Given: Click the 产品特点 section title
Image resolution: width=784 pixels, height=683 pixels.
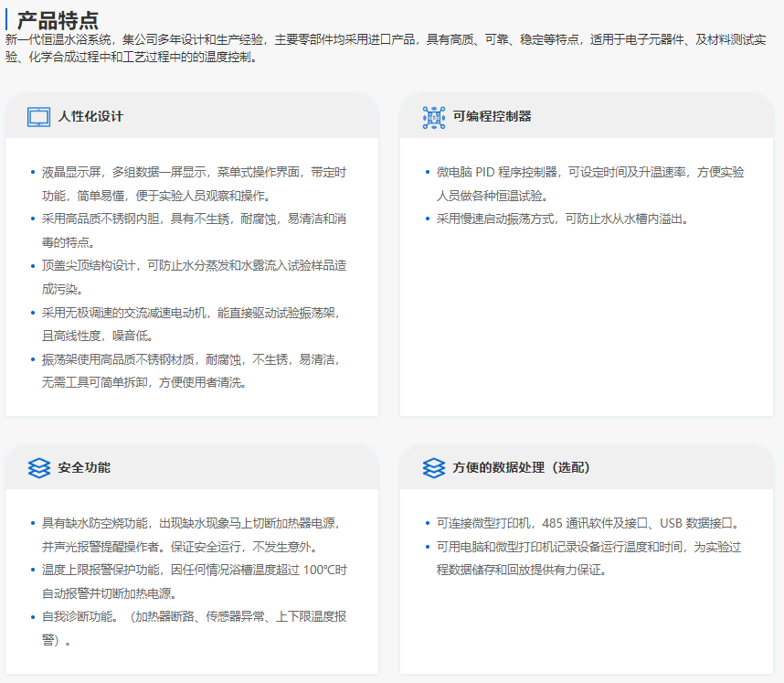Looking at the screenshot, I should (58, 20).
